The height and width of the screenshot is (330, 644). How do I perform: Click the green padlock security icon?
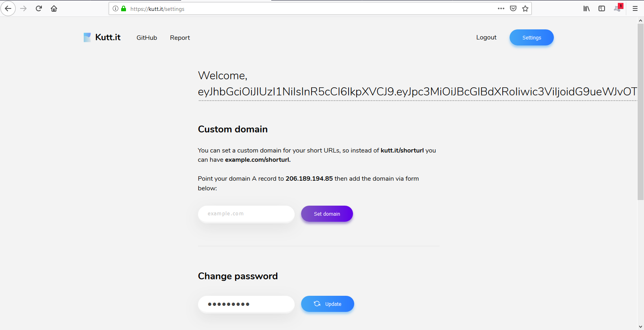(x=123, y=8)
